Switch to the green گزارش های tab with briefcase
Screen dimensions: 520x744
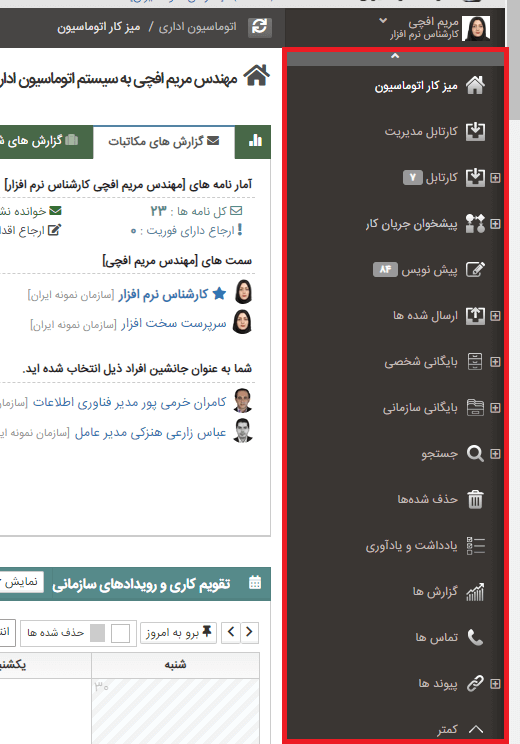[46, 141]
